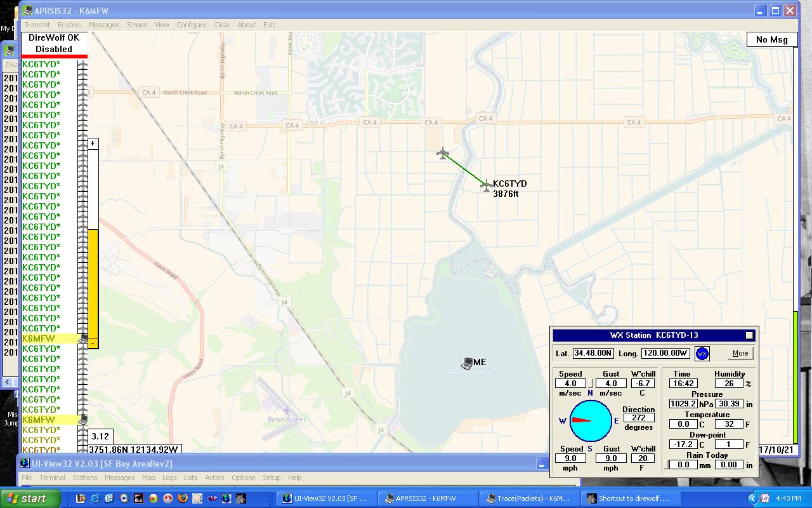Click the More button in WX Station
Screen dimensions: 812x508
tap(740, 354)
